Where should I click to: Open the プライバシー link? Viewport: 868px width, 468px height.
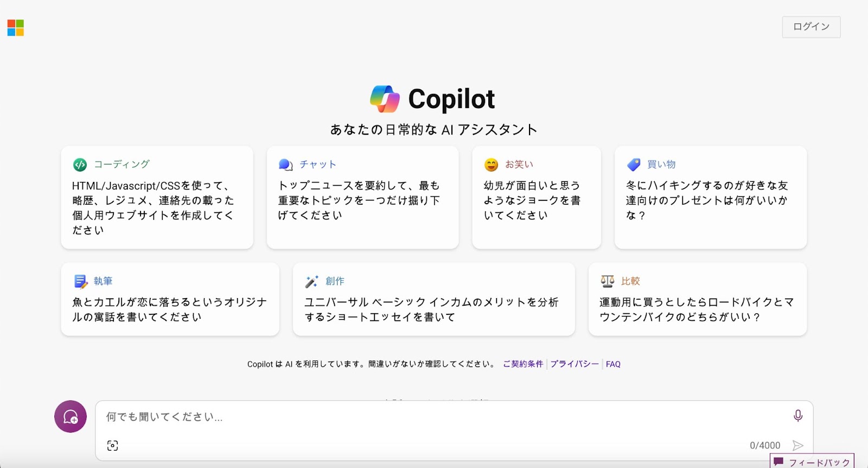point(575,364)
